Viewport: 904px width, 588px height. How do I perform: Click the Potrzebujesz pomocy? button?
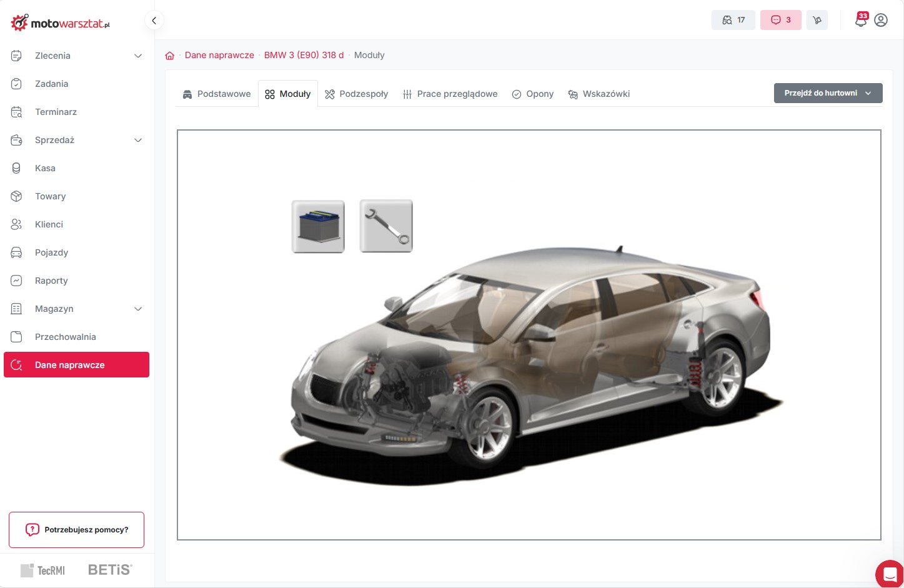point(76,530)
